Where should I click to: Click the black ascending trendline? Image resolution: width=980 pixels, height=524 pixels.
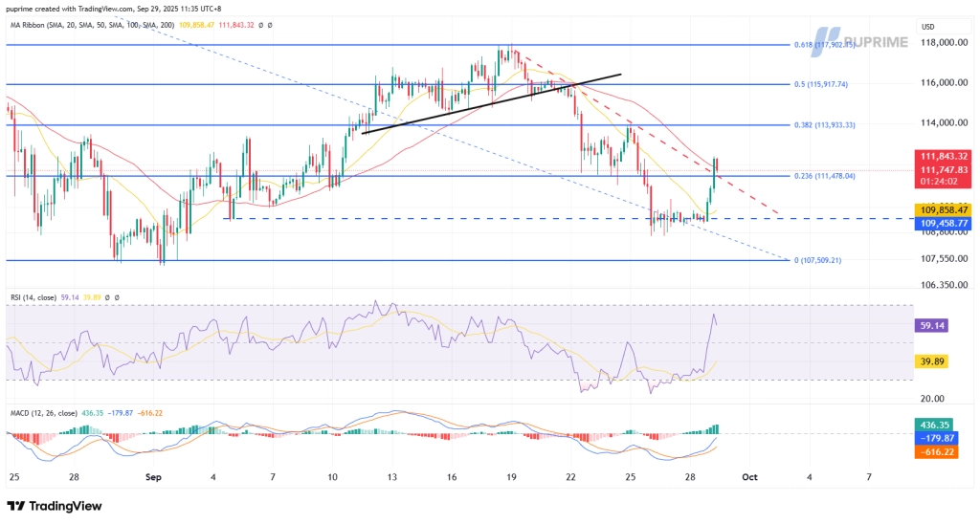click(x=488, y=102)
